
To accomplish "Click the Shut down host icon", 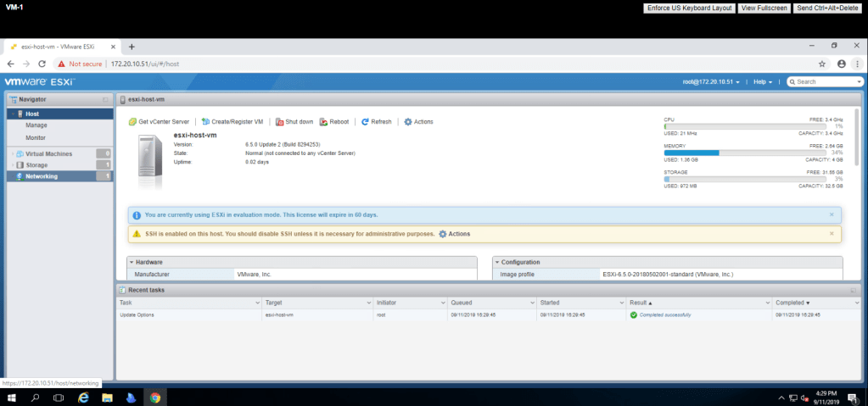I will [279, 122].
